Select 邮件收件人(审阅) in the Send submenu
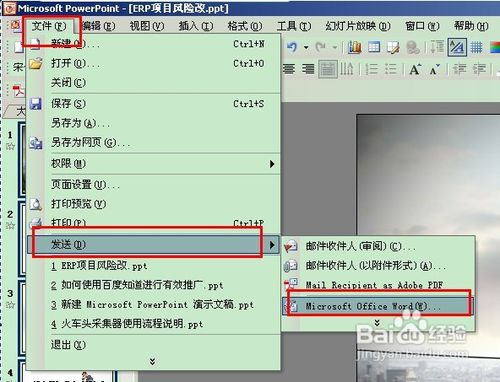500x382 pixels. [378, 246]
